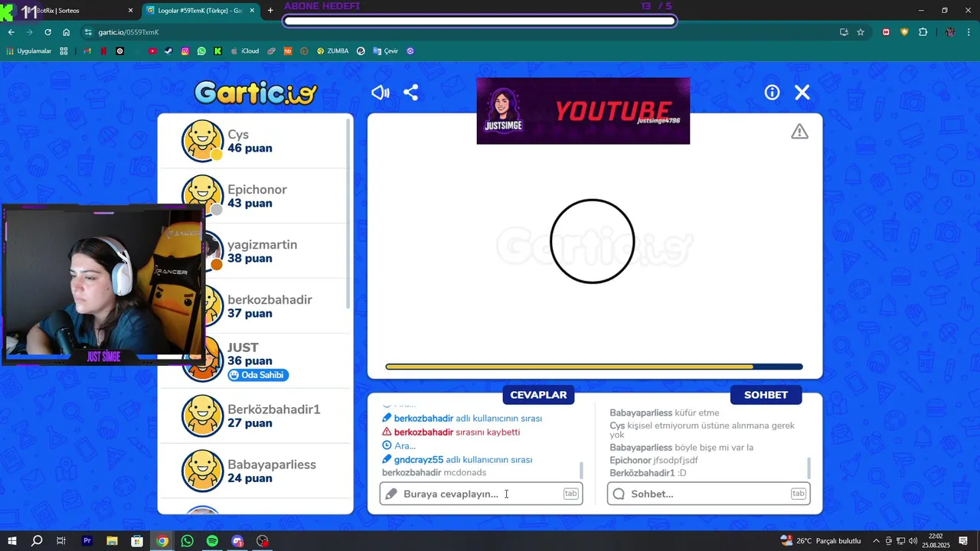Open the Chrome profile avatar
This screenshot has height=551, width=980.
pyautogui.click(x=950, y=32)
